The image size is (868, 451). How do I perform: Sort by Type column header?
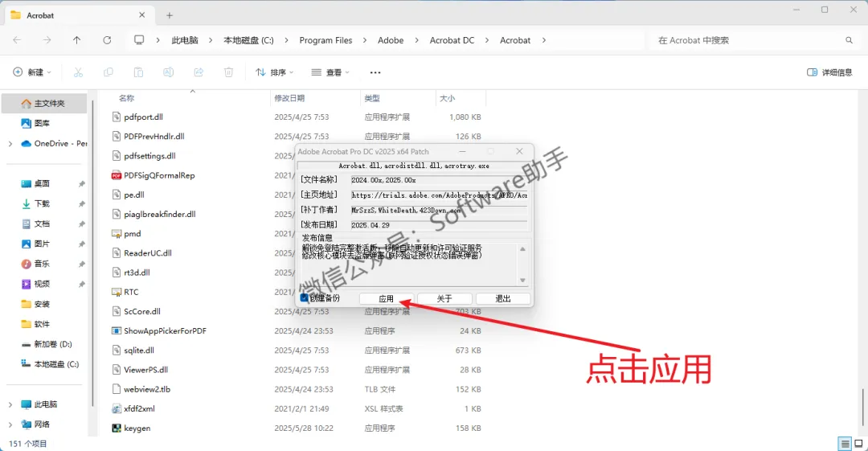tap(372, 98)
